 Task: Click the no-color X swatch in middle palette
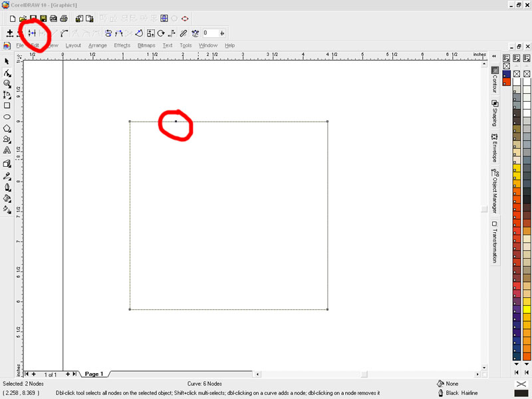pos(517,74)
